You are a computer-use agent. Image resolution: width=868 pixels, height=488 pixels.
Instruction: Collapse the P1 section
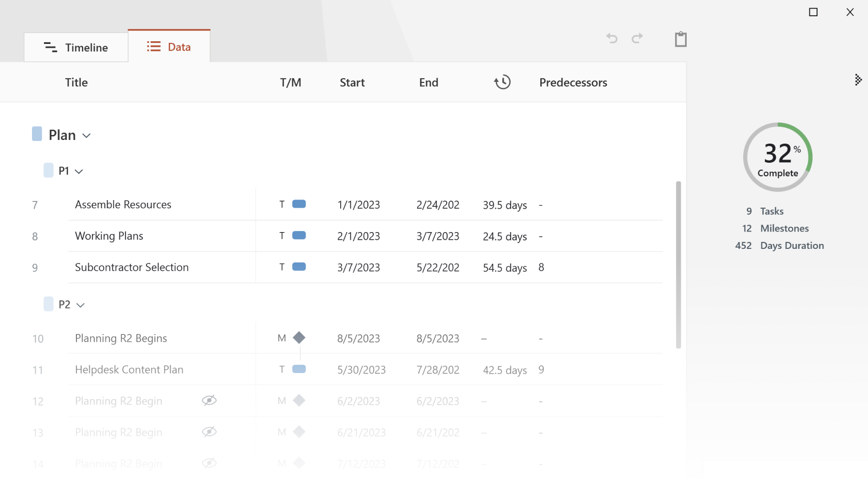click(79, 171)
